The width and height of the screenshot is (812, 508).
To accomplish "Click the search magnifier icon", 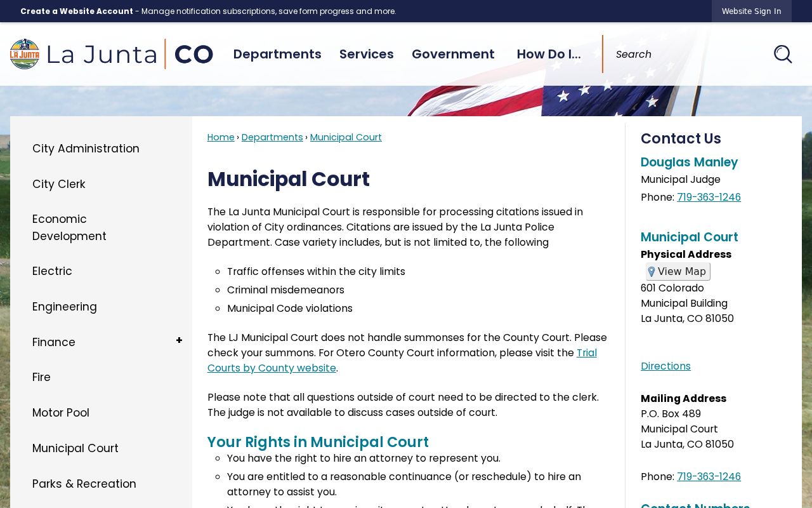I will click(783, 54).
